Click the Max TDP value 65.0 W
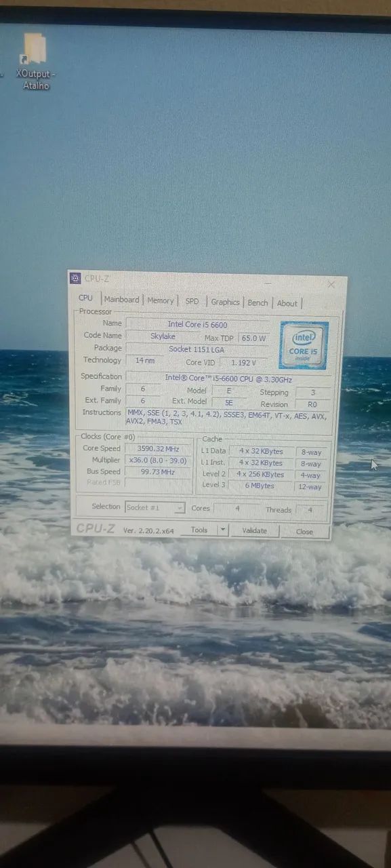The image size is (391, 868). [x=253, y=338]
